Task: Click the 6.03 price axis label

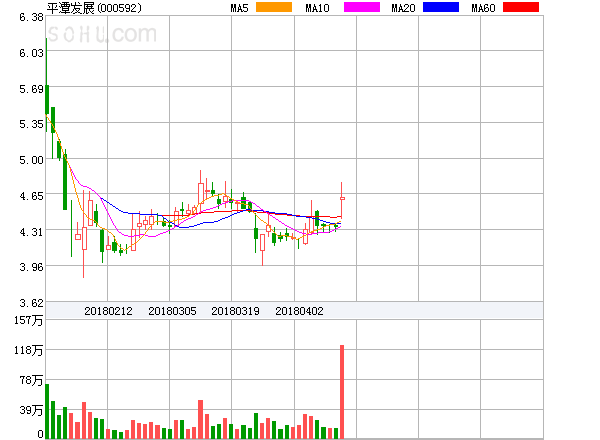Action: pos(31,53)
